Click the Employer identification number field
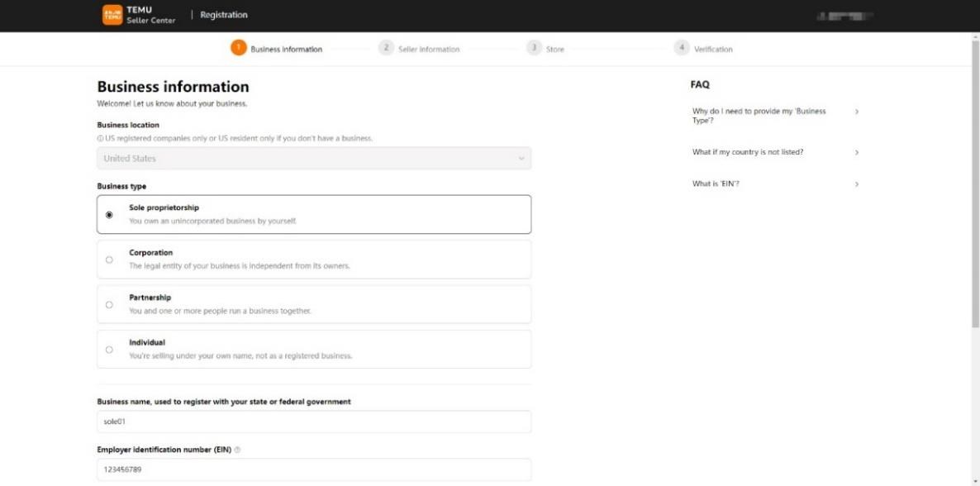Image resolution: width=980 pixels, height=486 pixels. pyautogui.click(x=314, y=469)
